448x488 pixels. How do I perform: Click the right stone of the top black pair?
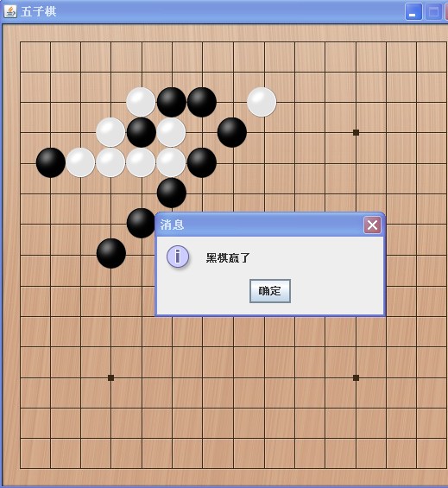tap(202, 102)
